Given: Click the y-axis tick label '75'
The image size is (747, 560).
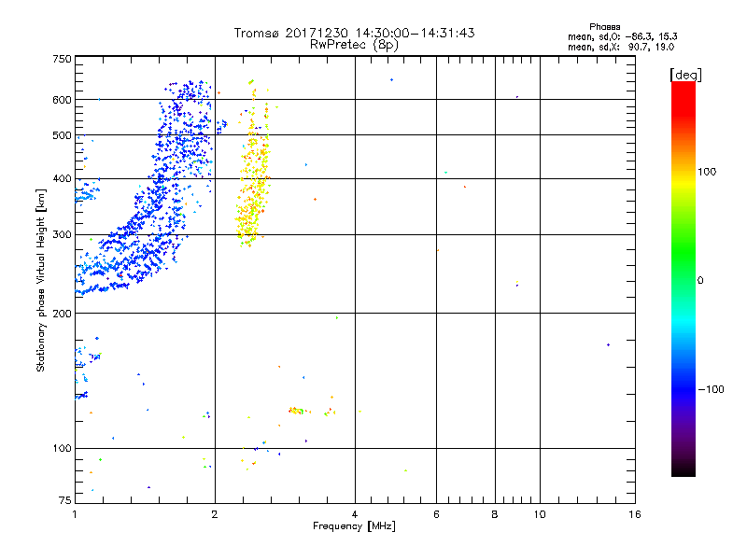Looking at the screenshot, I should (65, 500).
